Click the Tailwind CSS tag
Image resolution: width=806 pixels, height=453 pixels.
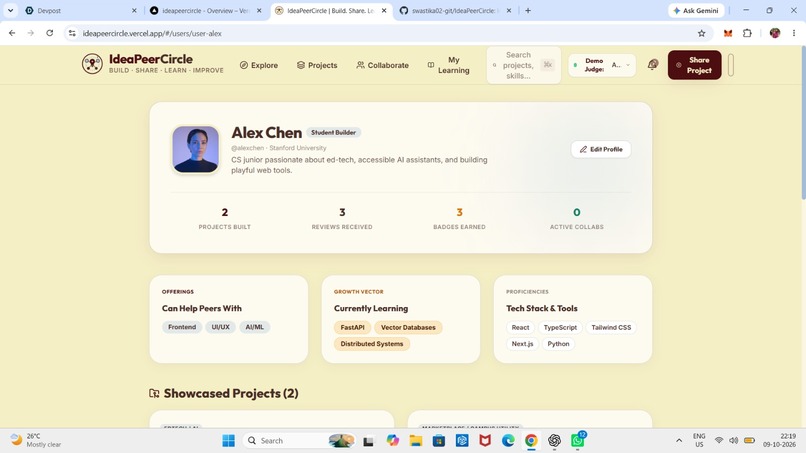(x=611, y=328)
